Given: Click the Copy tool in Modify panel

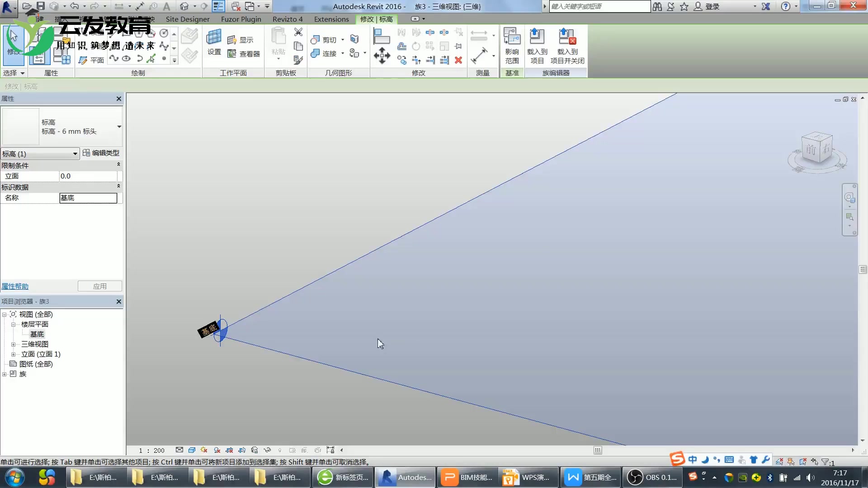Looking at the screenshot, I should 402,60.
